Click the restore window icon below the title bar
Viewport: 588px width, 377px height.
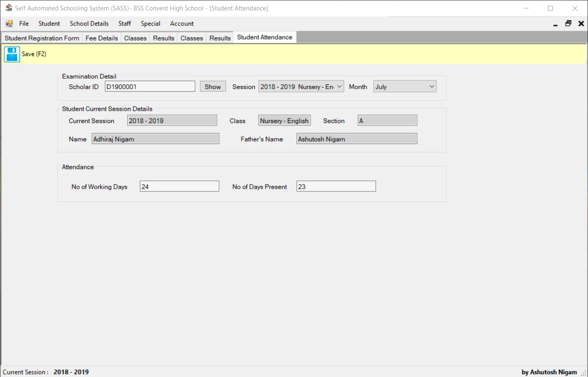568,23
